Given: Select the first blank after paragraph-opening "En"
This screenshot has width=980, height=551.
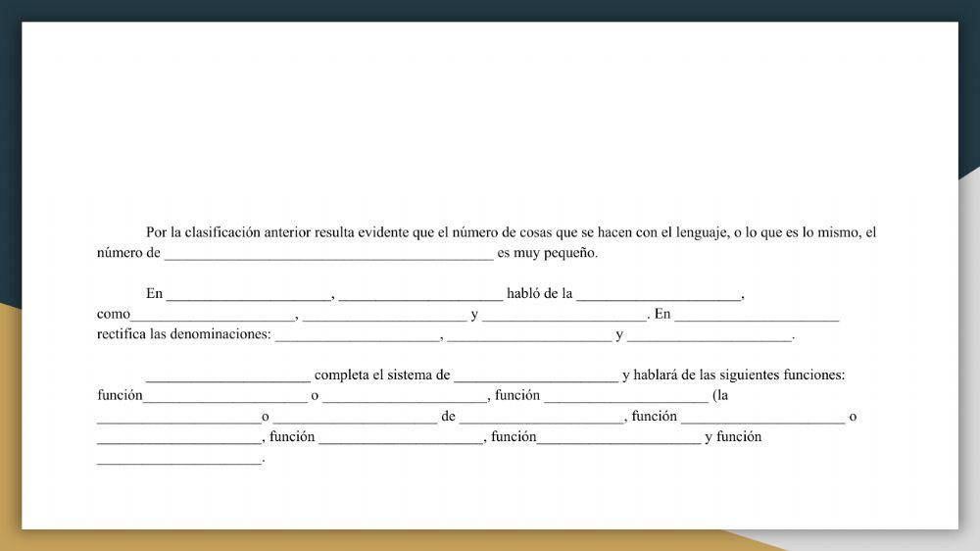Looking at the screenshot, I should pos(249,294).
